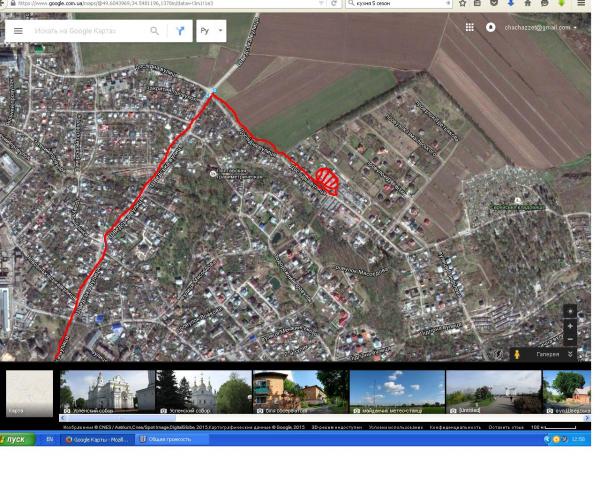
Task: Click the gallery horizontal scrollbar thumb
Action: click(121, 418)
